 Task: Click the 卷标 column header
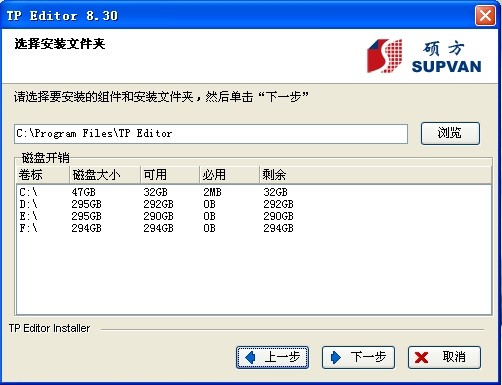43,175
